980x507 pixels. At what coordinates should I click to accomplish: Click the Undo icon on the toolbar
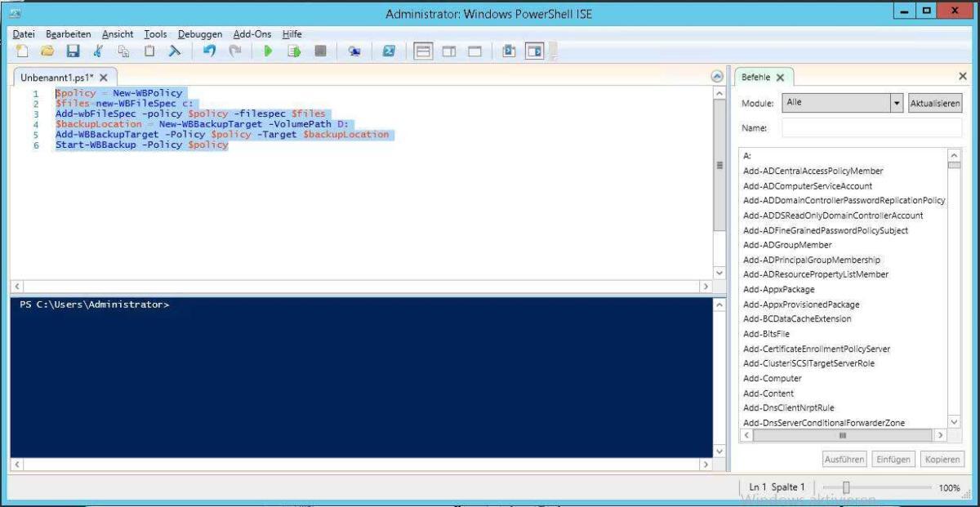coord(209,51)
